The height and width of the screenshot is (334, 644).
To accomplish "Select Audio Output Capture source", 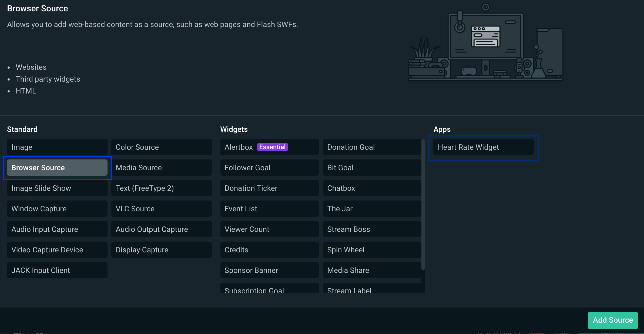I will tap(161, 229).
